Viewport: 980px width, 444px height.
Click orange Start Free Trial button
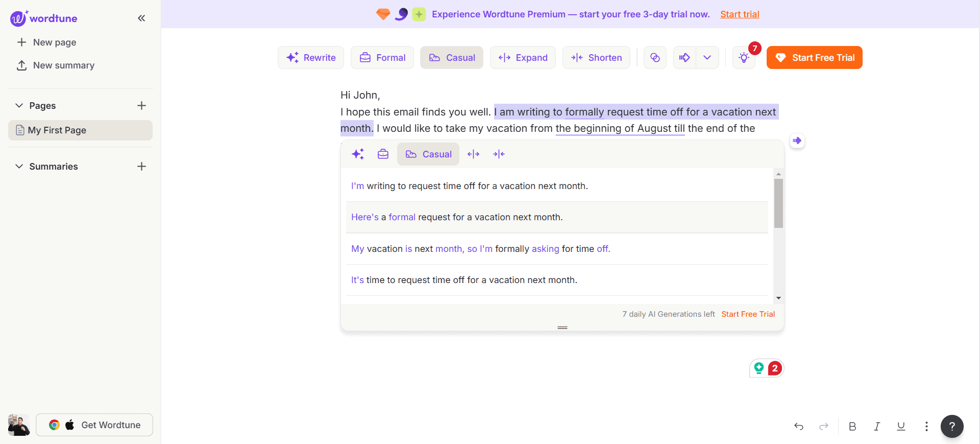click(814, 58)
